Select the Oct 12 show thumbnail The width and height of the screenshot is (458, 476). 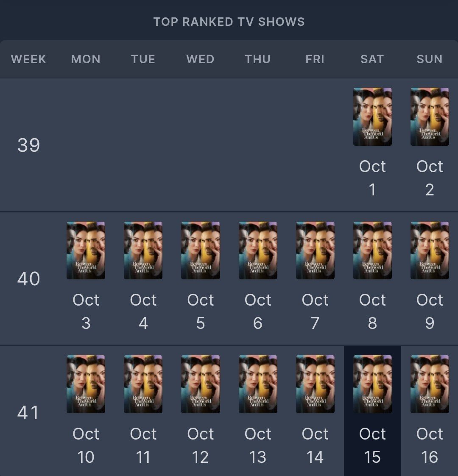(x=200, y=384)
